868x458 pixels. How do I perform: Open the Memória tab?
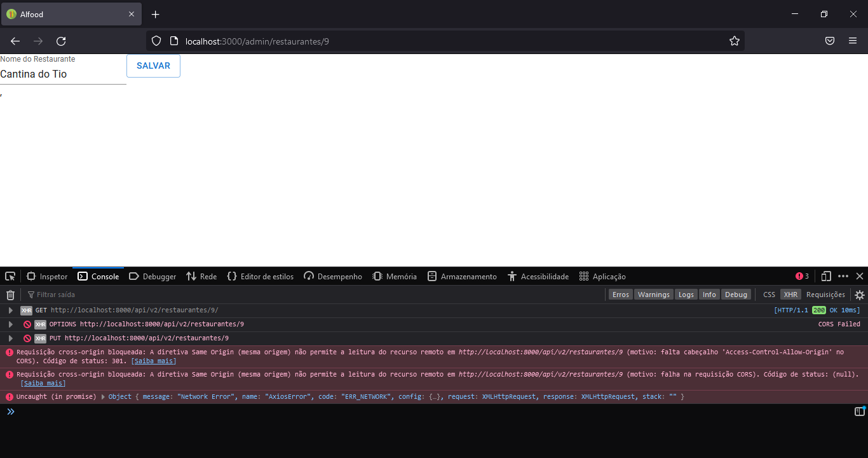click(395, 276)
